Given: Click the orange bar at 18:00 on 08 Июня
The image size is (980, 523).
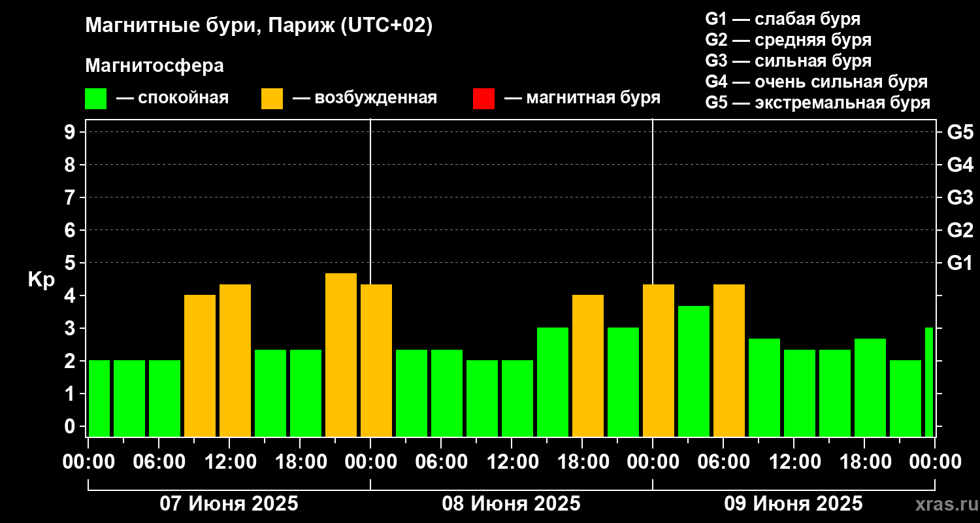Looking at the screenshot, I should point(588,365).
